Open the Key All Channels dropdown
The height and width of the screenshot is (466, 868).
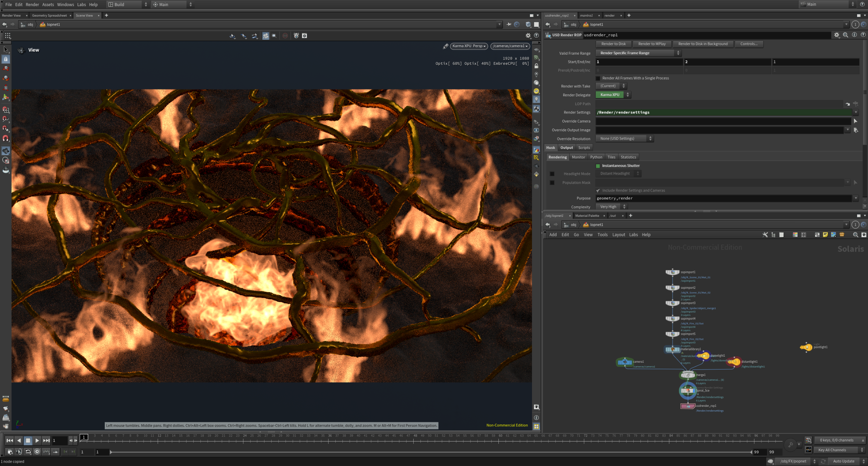(x=840, y=450)
